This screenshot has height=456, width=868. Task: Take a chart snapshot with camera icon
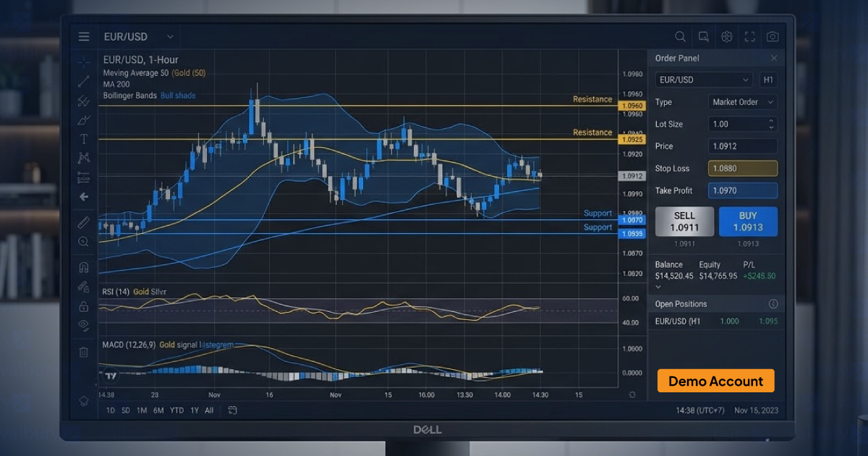click(773, 37)
